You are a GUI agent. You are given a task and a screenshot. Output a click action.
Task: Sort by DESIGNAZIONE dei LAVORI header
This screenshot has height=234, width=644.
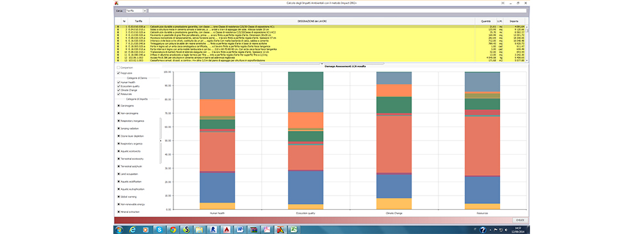coord(312,21)
